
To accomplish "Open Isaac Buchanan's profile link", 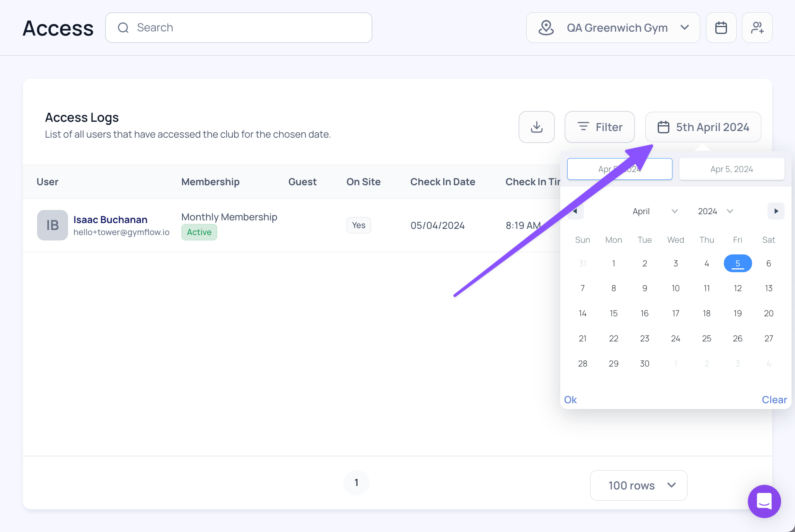I will tap(110, 220).
